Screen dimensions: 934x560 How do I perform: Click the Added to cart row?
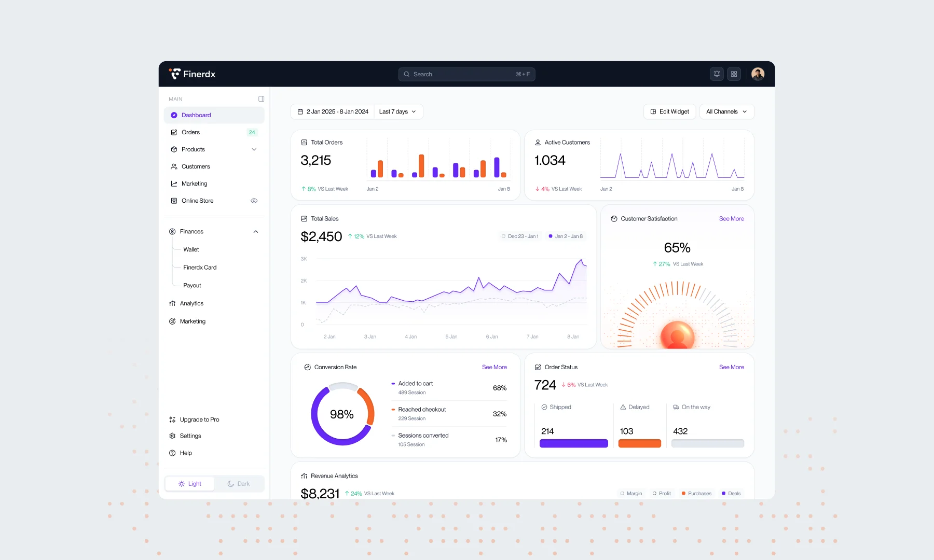[449, 388]
